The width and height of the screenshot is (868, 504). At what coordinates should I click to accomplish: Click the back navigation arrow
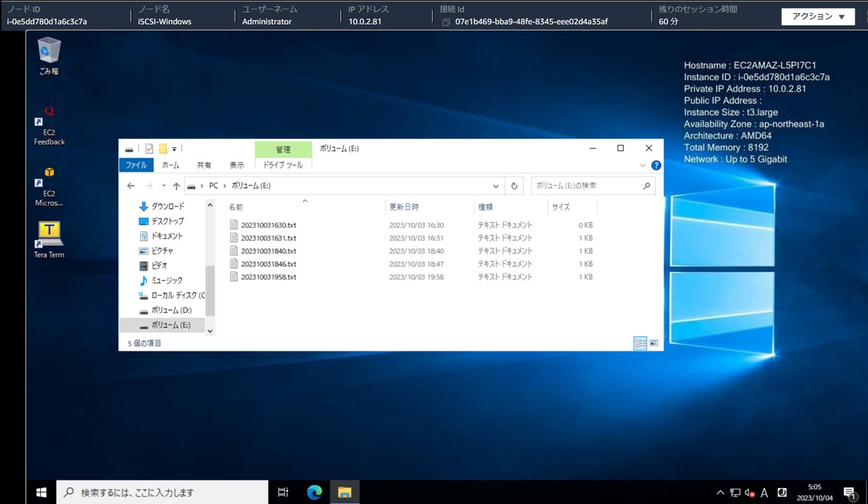[x=130, y=185]
